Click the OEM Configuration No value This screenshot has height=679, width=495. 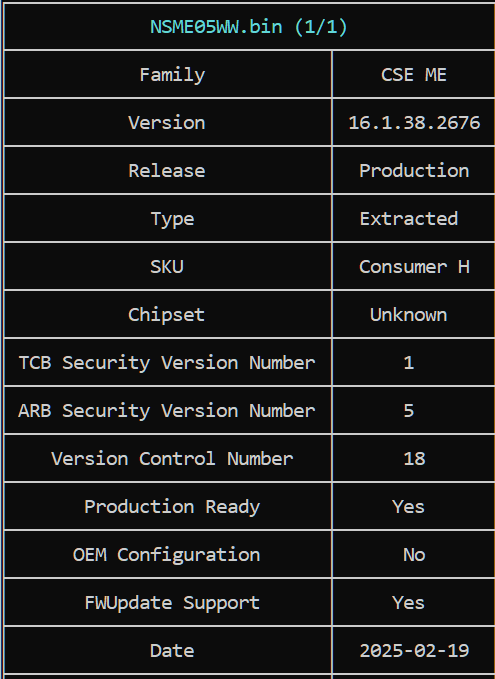[414, 555]
